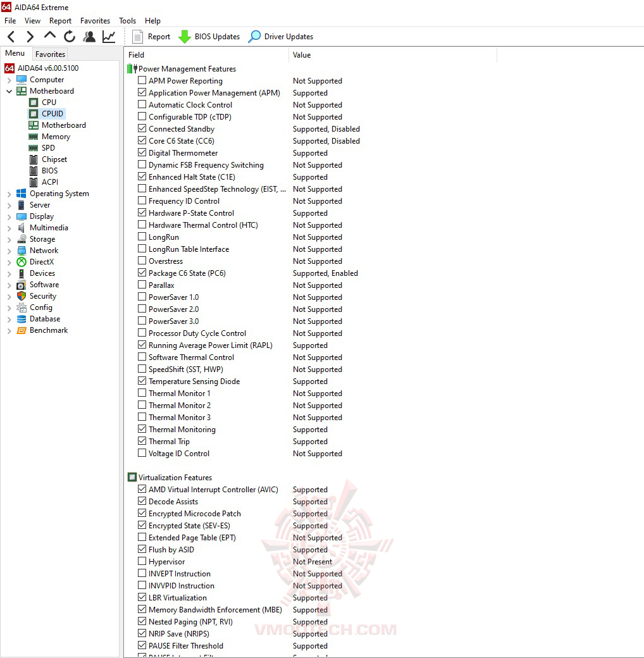Expand the Computer tree node
This screenshot has height=658, width=644.
9,80
